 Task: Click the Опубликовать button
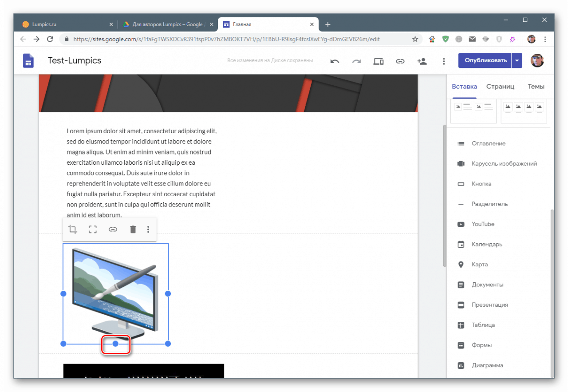point(485,61)
